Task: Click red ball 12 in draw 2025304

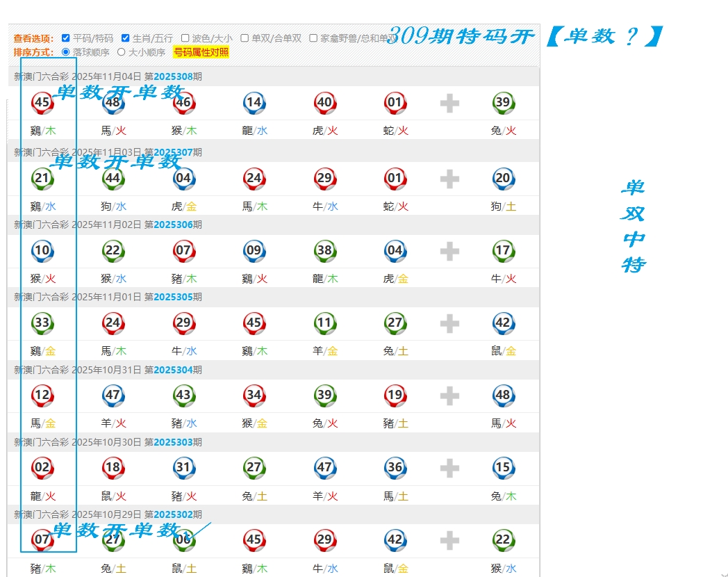Action: tap(42, 396)
